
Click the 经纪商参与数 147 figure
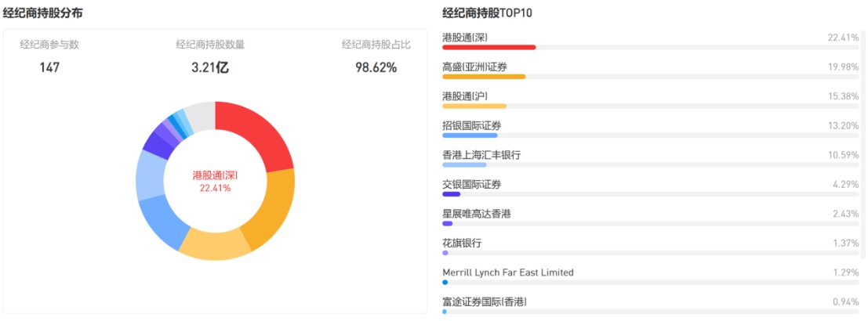pos(49,68)
